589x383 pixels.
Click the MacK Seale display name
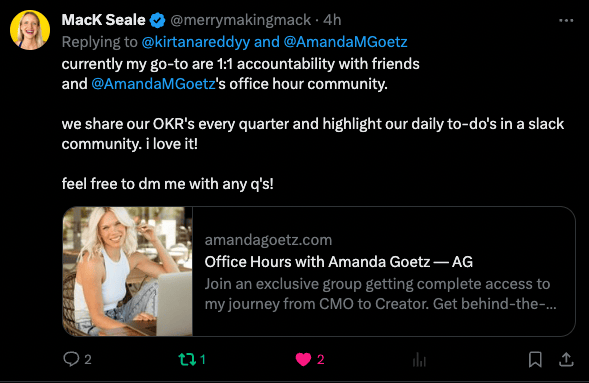(103, 20)
